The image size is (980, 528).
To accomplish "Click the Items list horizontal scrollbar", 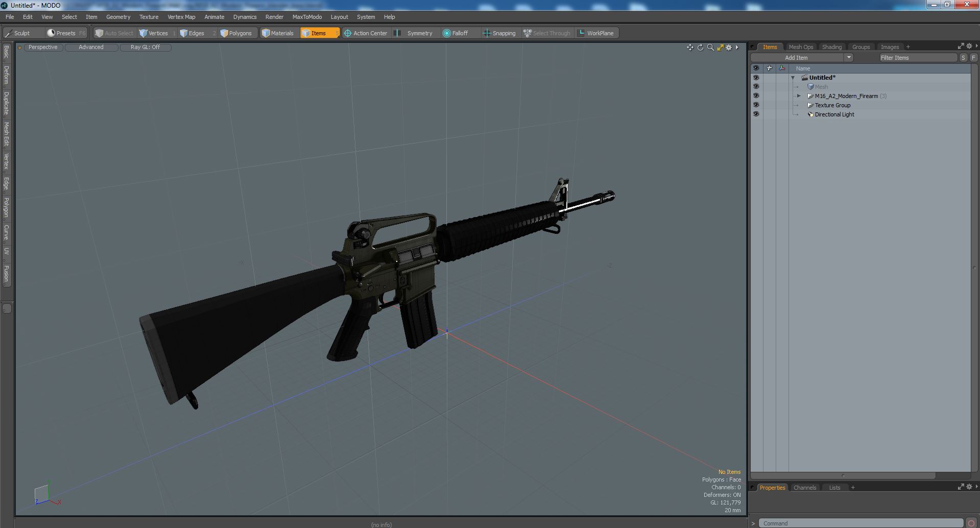I will tap(843, 475).
